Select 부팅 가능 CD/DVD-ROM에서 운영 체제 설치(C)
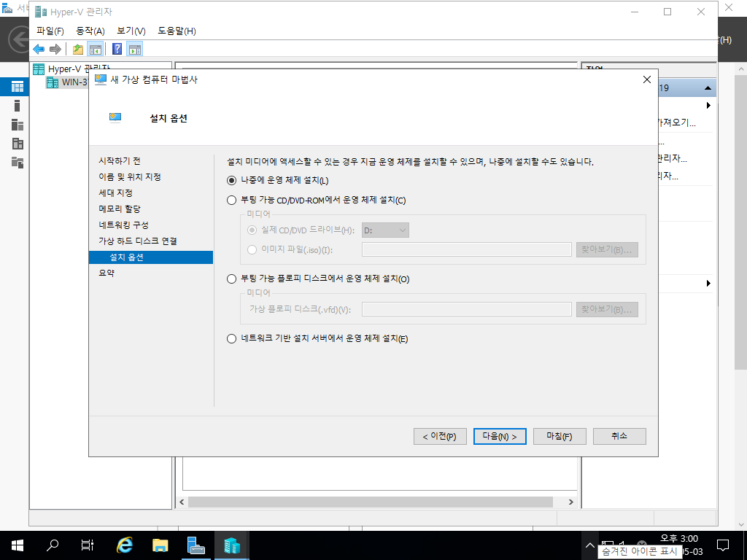The width and height of the screenshot is (747, 560). 231,200
